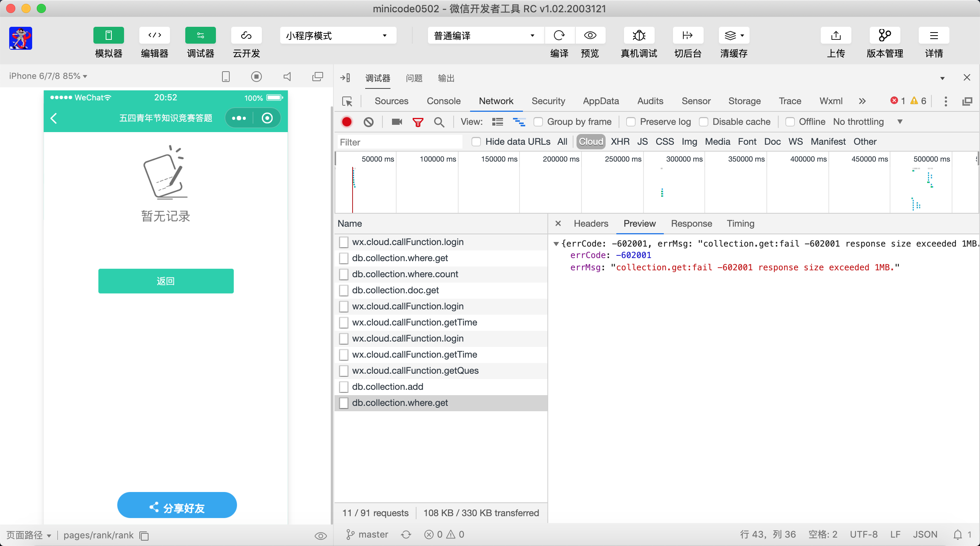The width and height of the screenshot is (980, 546).
Task: Click the element inspector arrow icon
Action: 347,101
